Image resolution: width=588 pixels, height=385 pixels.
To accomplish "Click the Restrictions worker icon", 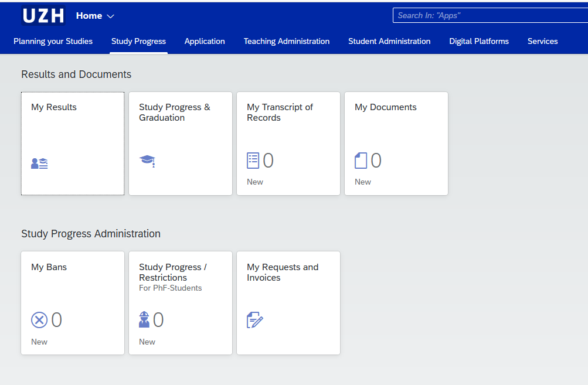I will [x=144, y=320].
